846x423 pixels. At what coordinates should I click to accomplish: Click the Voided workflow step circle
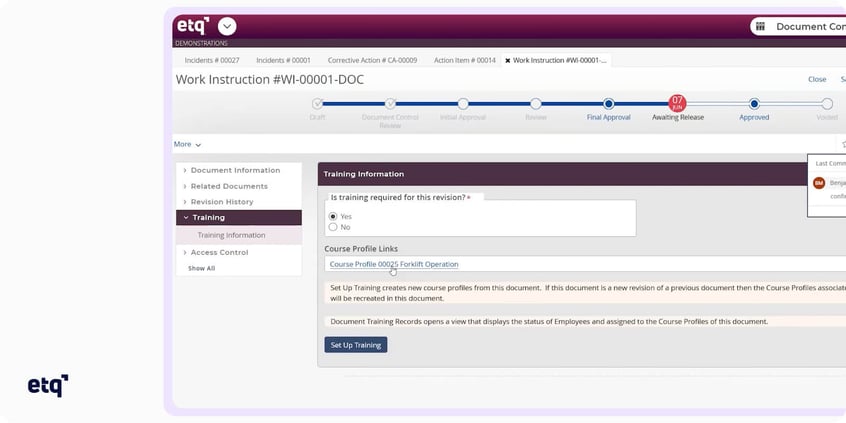[x=827, y=104]
